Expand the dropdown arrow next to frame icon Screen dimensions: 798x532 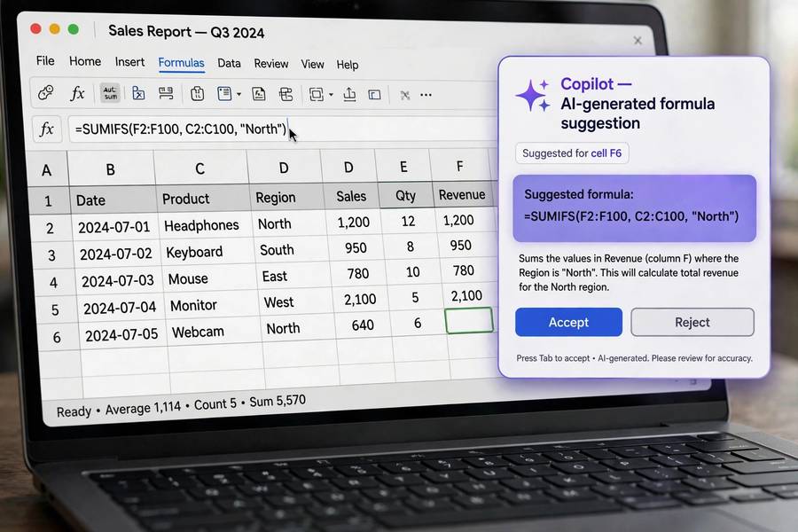[332, 95]
